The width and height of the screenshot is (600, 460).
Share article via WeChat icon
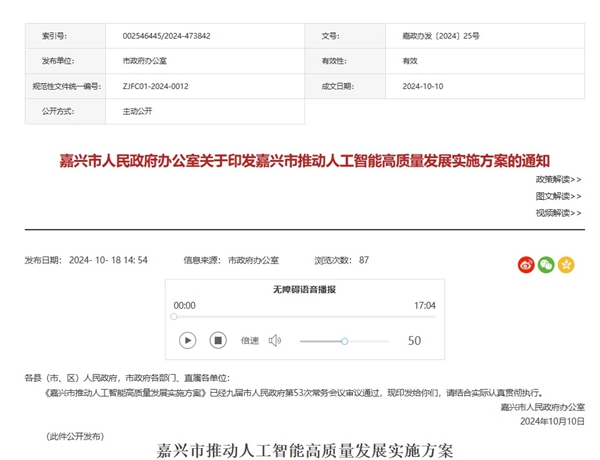click(x=546, y=265)
